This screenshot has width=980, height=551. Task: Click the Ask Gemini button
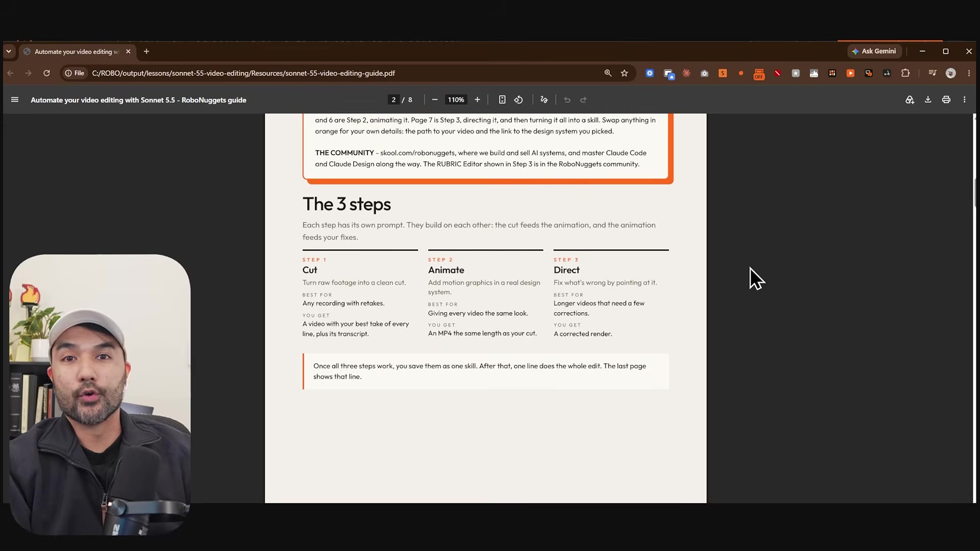click(874, 51)
